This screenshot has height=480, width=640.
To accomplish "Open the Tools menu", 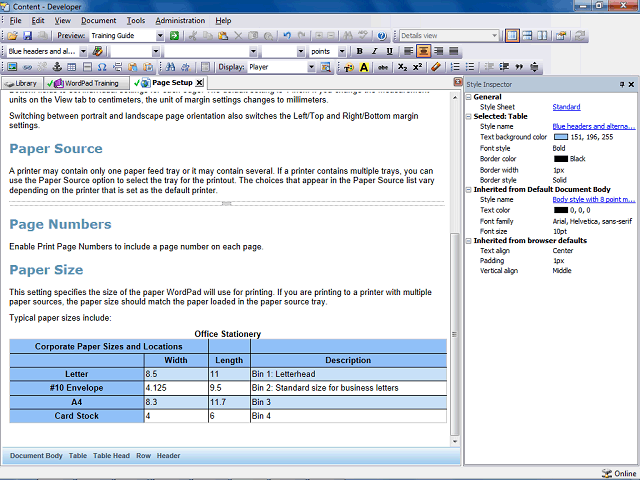I will tap(136, 20).
